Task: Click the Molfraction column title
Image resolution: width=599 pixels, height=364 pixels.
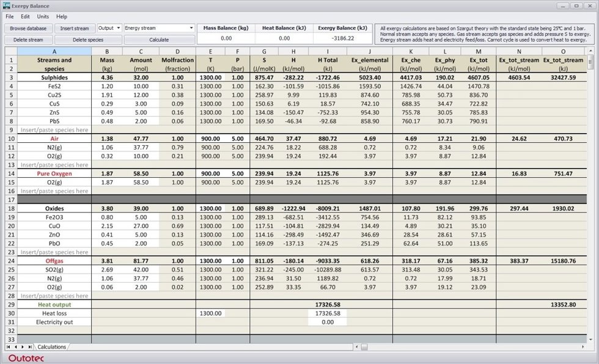Action: pyautogui.click(x=178, y=60)
